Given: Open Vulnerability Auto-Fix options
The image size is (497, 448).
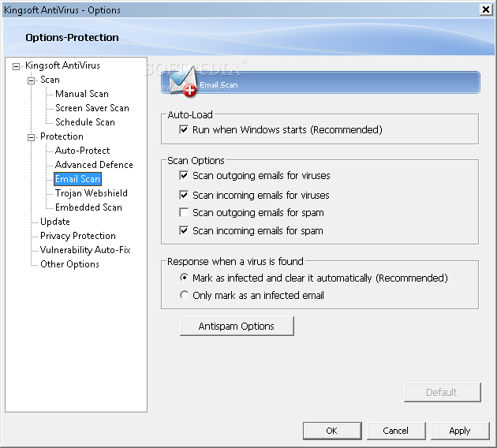Looking at the screenshot, I should (85, 250).
